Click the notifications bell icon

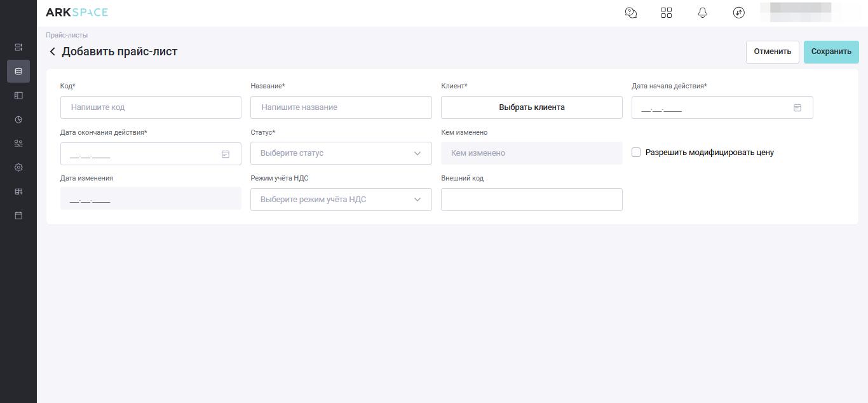coord(702,13)
